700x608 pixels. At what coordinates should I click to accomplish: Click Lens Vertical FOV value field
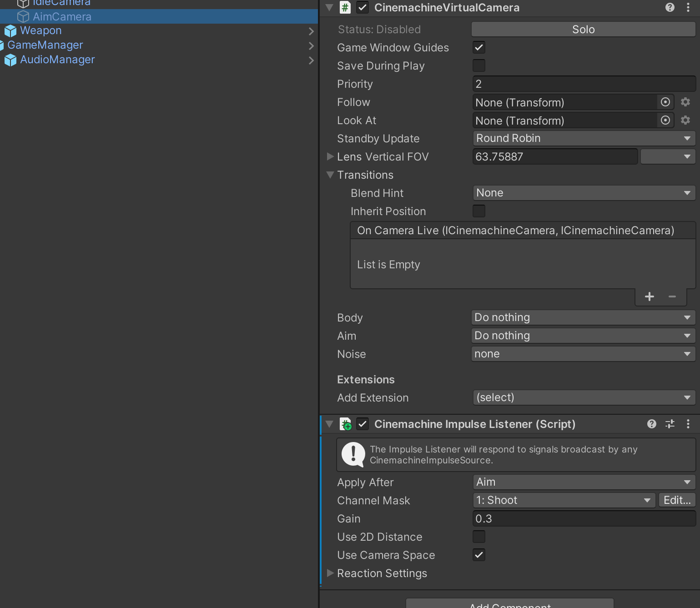(x=555, y=156)
